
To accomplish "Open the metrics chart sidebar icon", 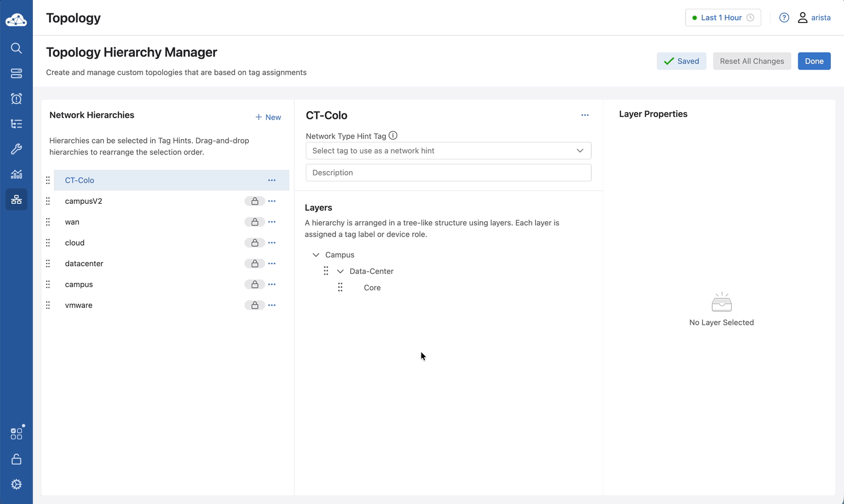I will pos(16,174).
